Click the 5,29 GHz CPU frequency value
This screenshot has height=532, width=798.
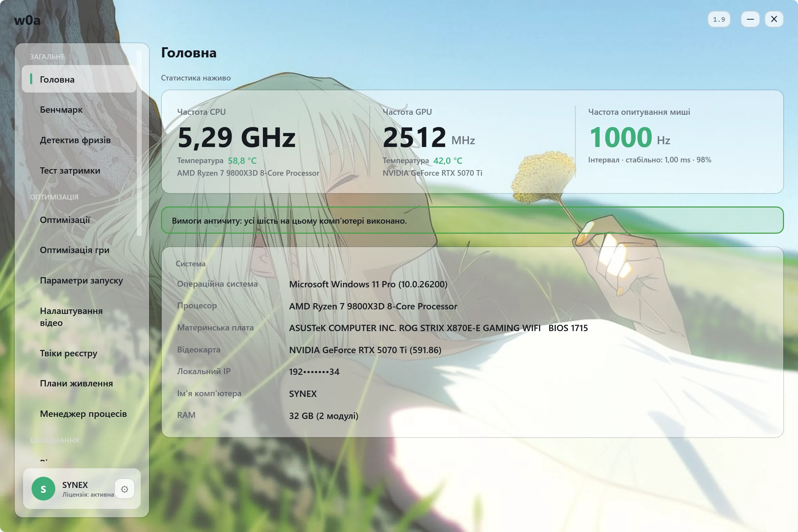point(237,138)
